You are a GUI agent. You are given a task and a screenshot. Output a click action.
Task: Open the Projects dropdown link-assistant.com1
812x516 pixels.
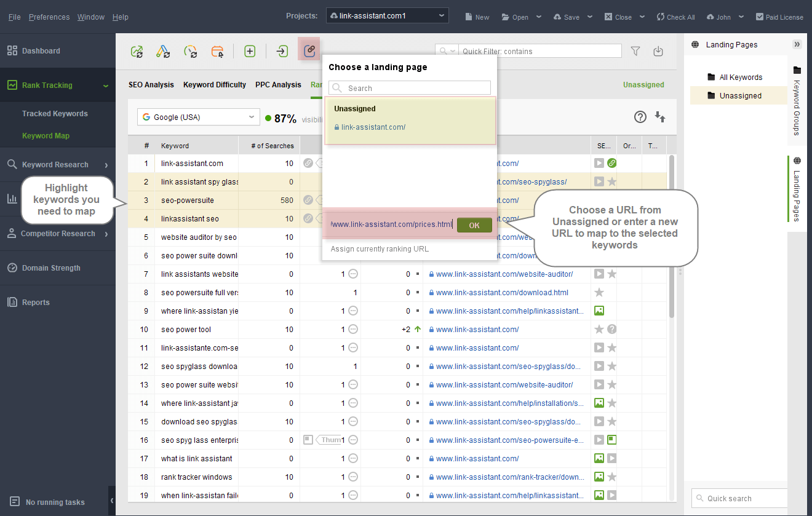(x=387, y=16)
